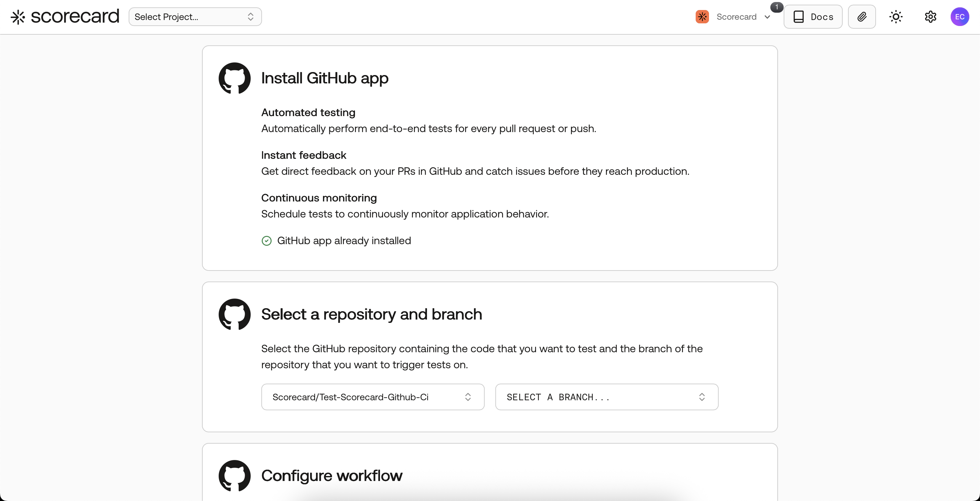
Task: Click the scorecard wordmark in header
Action: (75, 16)
